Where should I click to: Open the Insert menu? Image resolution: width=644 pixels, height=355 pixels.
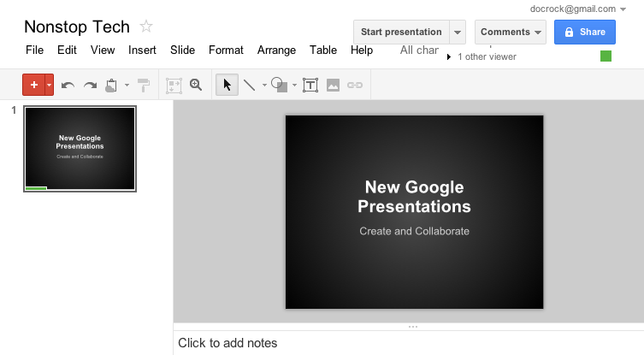(x=142, y=50)
